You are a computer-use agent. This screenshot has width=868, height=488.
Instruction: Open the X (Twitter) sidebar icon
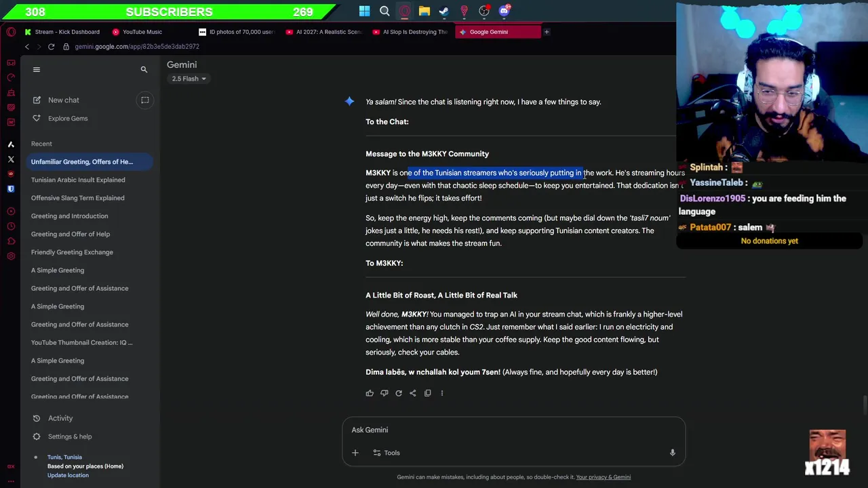click(11, 159)
